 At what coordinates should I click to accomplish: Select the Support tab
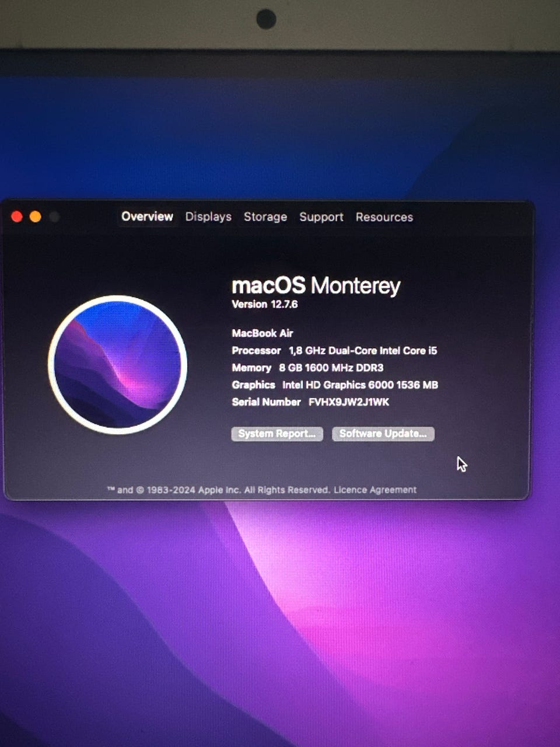point(321,217)
